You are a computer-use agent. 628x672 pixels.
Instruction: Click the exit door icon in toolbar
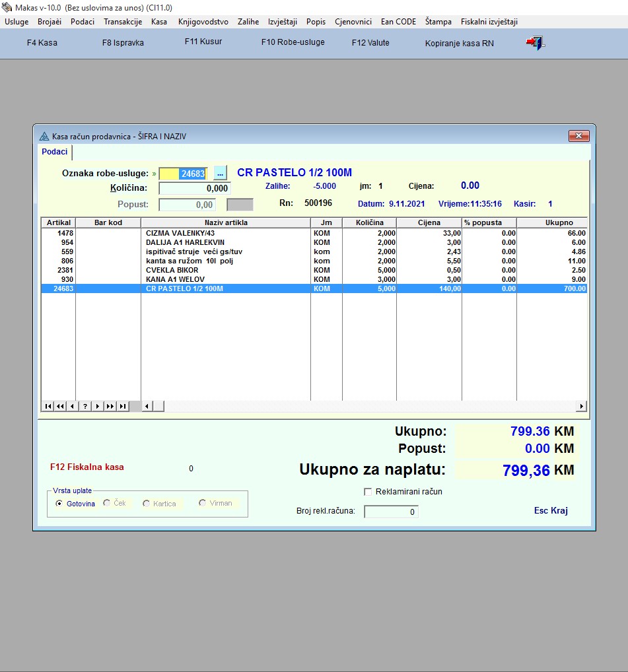click(534, 44)
